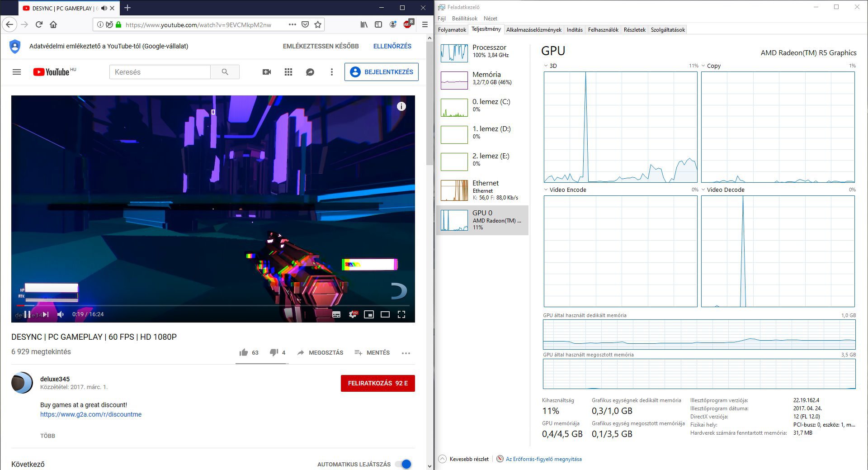The height and width of the screenshot is (470, 868).
Task: Expand description with TÖBB
Action: [47, 436]
